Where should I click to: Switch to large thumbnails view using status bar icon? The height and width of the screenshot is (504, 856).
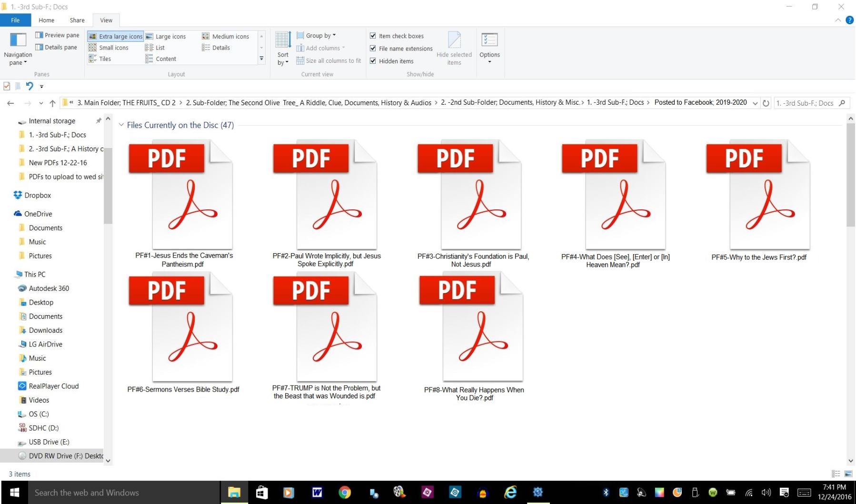click(x=848, y=474)
